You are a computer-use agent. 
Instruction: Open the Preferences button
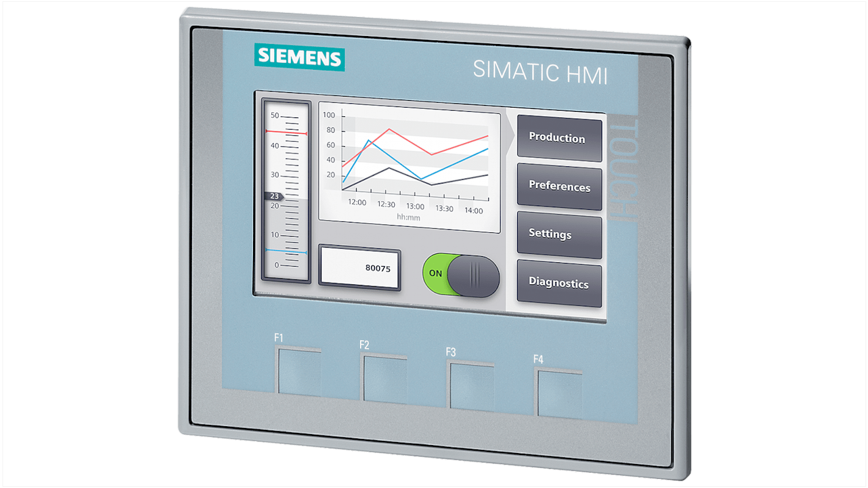pos(559,187)
